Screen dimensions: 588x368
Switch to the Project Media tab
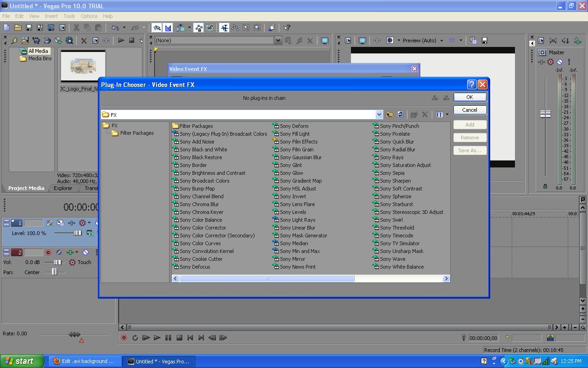click(26, 188)
